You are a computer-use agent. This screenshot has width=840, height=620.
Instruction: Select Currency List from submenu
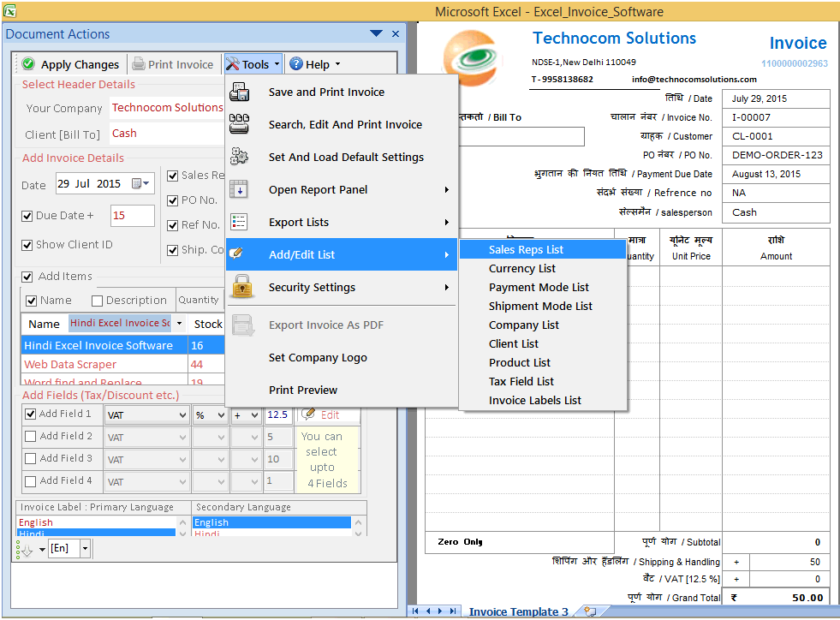coord(543,269)
